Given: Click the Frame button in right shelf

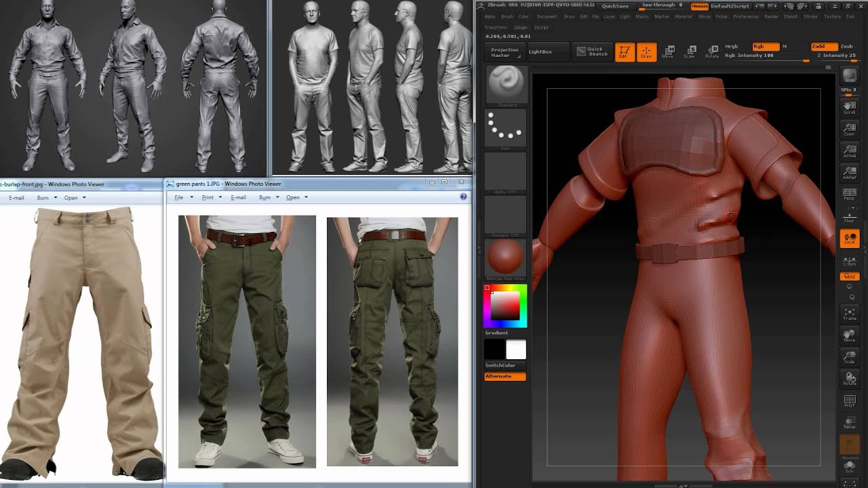Looking at the screenshot, I should (849, 313).
